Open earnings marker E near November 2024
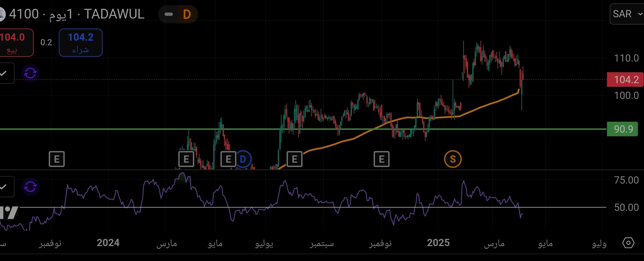 (x=382, y=159)
